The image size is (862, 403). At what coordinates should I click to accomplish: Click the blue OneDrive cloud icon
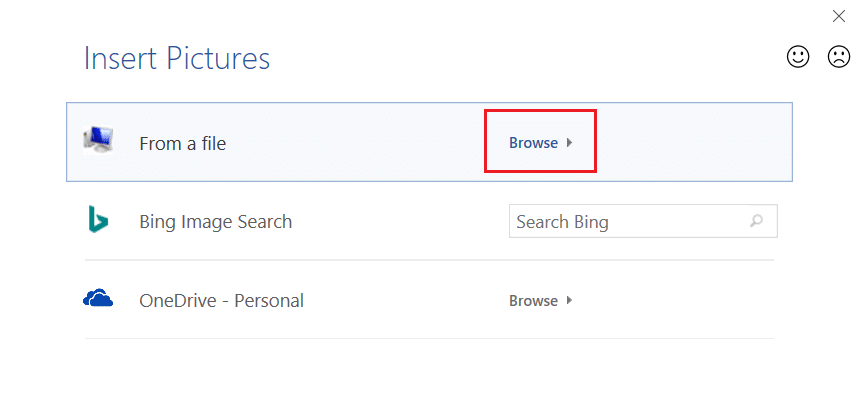pyautogui.click(x=98, y=298)
